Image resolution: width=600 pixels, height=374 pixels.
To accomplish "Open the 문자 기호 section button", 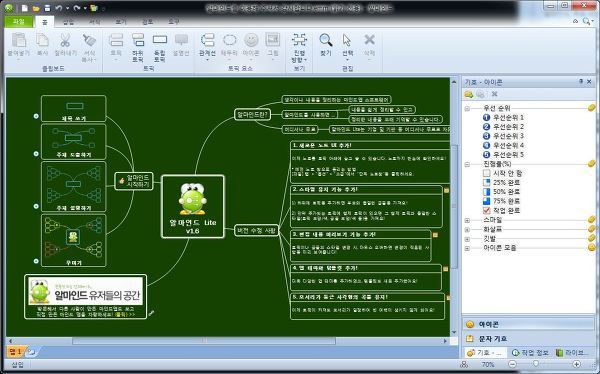I will (x=529, y=339).
